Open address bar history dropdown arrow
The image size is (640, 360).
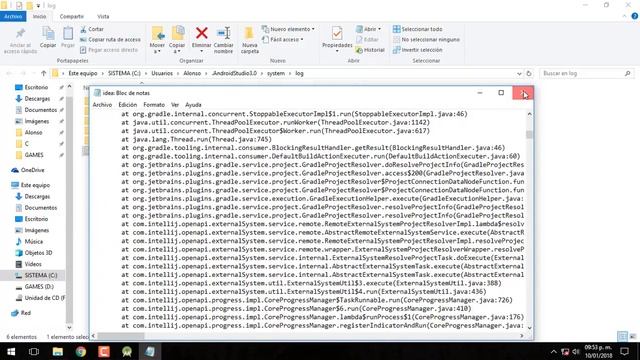(x=519, y=73)
